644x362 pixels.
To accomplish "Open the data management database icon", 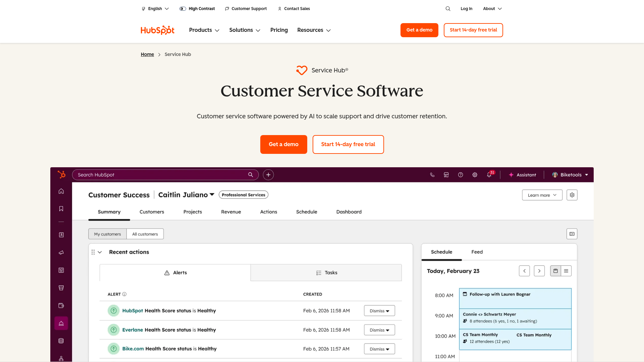I will [x=61, y=341].
